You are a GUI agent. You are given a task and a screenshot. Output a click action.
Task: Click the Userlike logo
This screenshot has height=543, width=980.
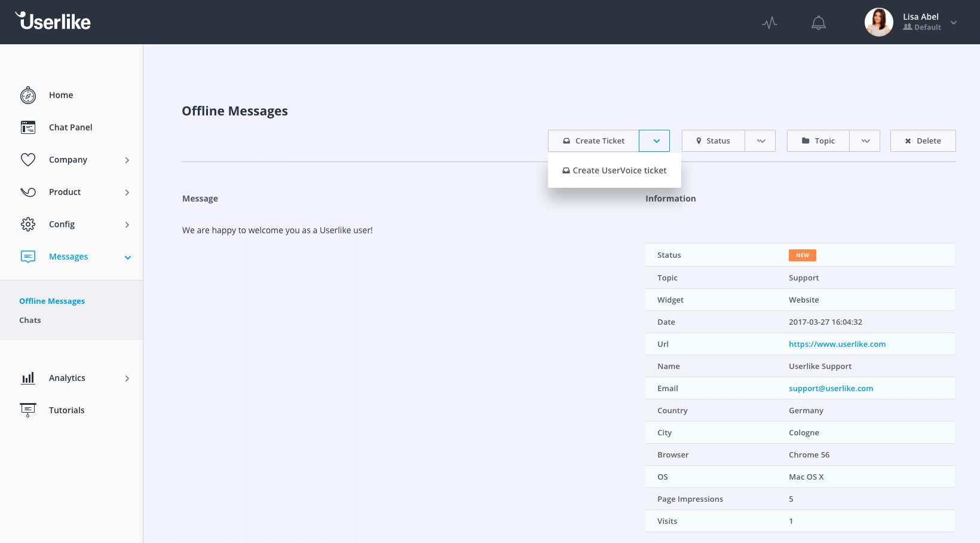click(53, 22)
